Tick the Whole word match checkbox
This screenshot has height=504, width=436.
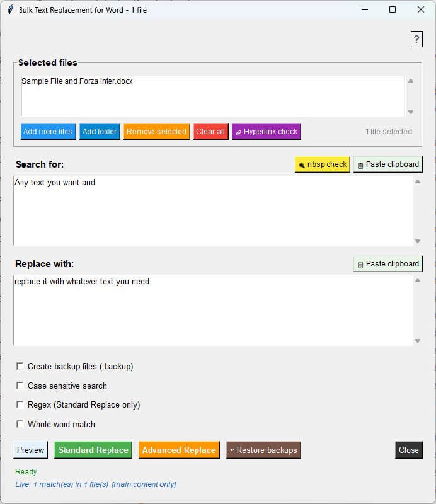click(x=20, y=424)
